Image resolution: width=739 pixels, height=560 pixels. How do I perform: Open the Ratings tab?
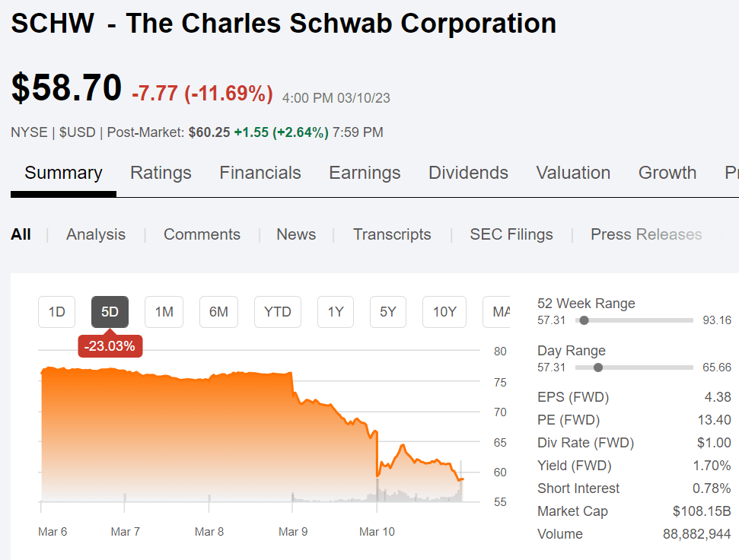(161, 173)
